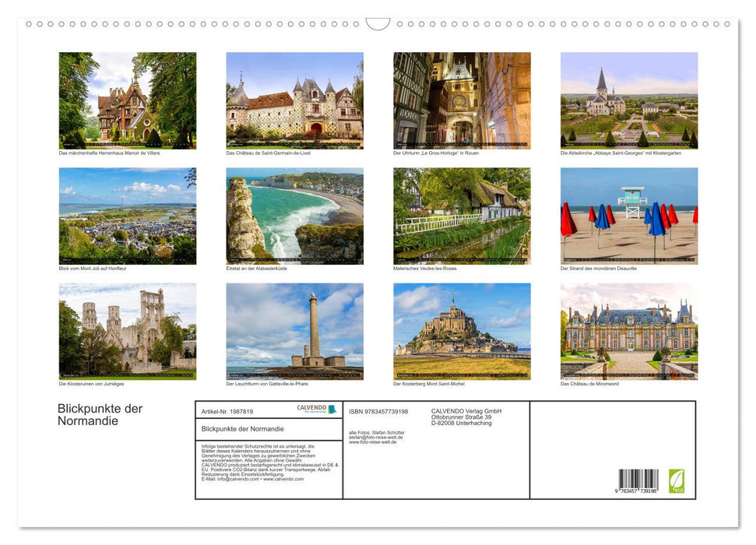
Task: Open the Veules-les-Roses thatched cottage image
Action: coord(462,216)
